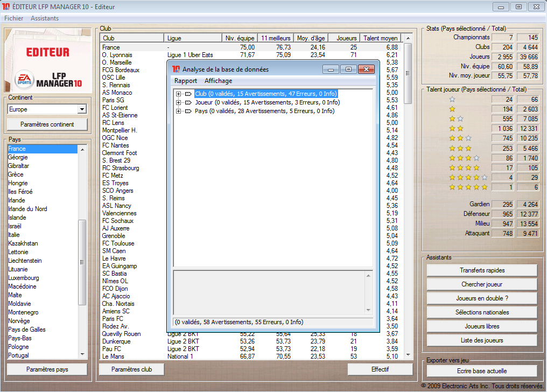Screen dimensions: 547x392
Task: Open the Fichier menu
Action: pyautogui.click(x=13, y=18)
